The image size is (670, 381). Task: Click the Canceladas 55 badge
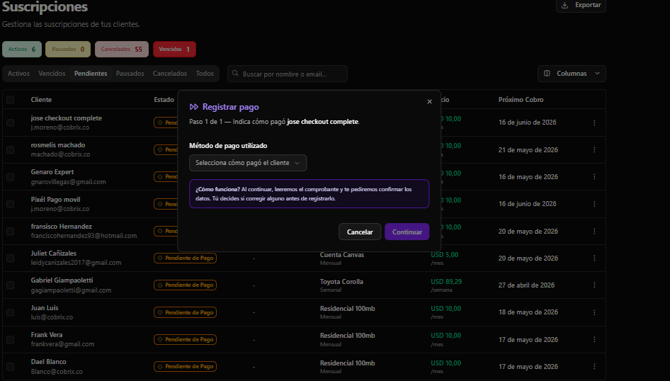[122, 49]
